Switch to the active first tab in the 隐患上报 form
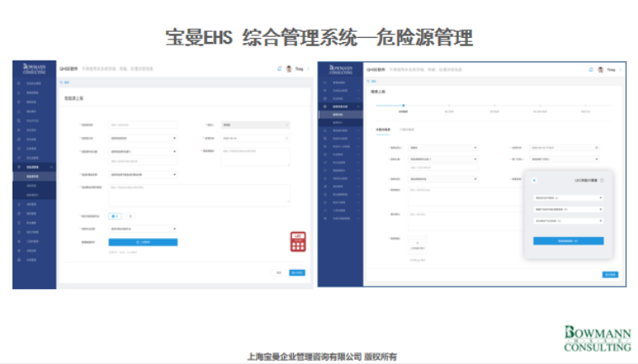The height and width of the screenshot is (364, 638). (383, 130)
